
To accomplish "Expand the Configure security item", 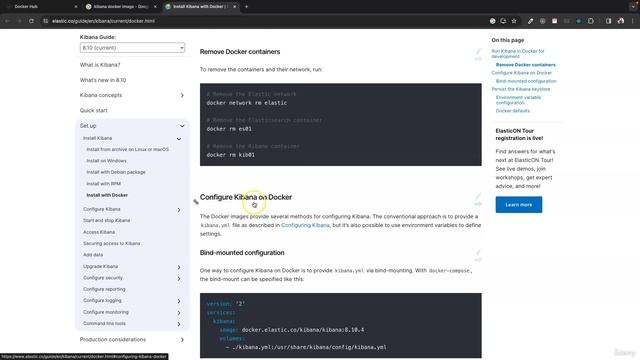I will pos(179,279).
